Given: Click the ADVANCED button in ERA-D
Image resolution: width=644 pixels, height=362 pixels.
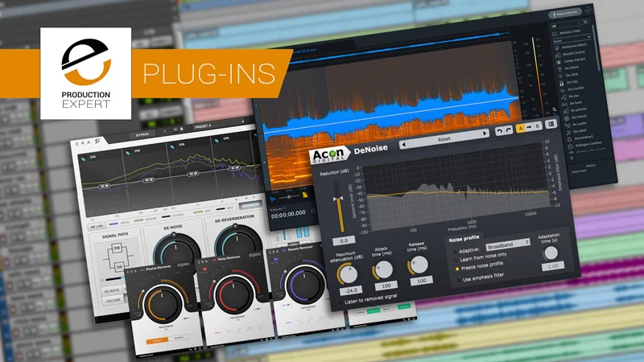Looking at the screenshot, I should [x=250, y=205].
